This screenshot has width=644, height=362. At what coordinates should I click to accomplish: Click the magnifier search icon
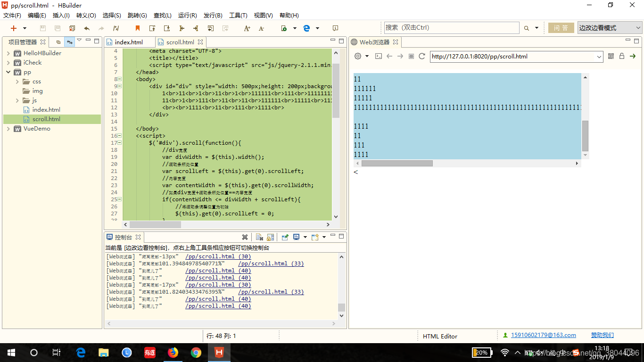point(527,28)
